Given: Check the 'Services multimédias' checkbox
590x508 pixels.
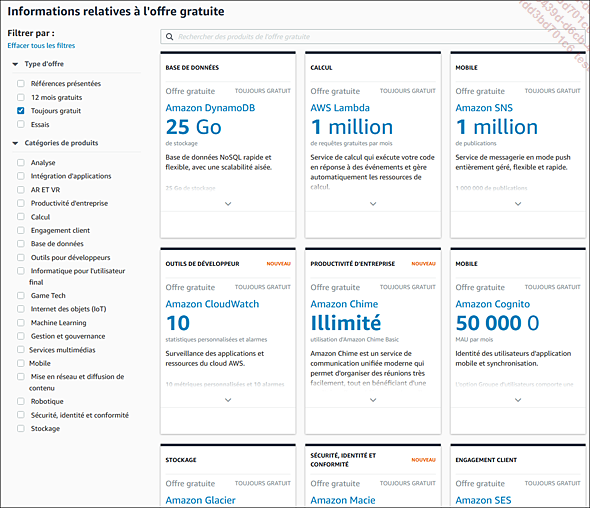Looking at the screenshot, I should (x=21, y=350).
